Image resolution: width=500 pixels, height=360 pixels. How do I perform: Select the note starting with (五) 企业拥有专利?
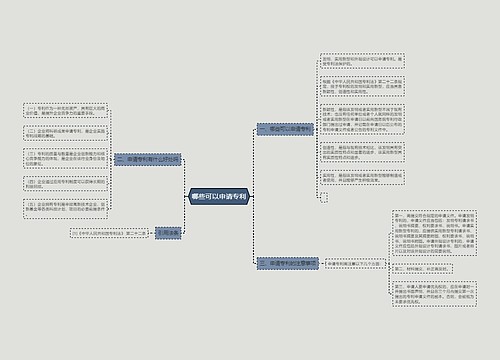65,209
